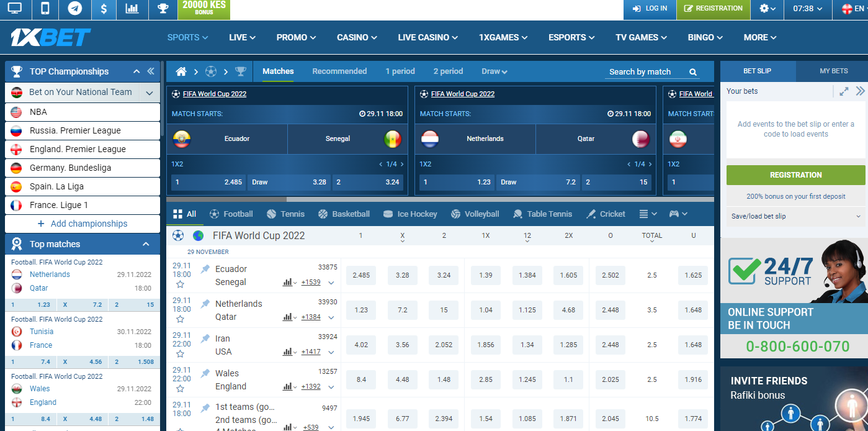Switch to the 1 period tab
The height and width of the screenshot is (431, 868).
coord(400,71)
